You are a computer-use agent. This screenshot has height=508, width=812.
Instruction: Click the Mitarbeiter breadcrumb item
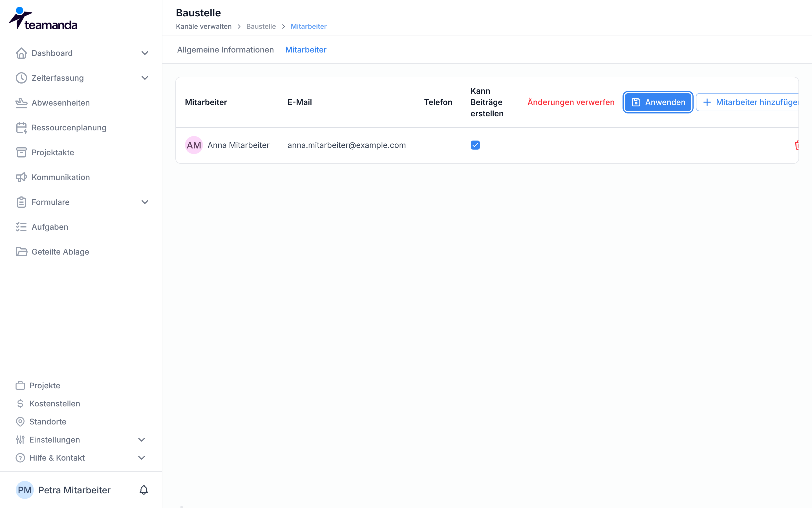(x=308, y=27)
